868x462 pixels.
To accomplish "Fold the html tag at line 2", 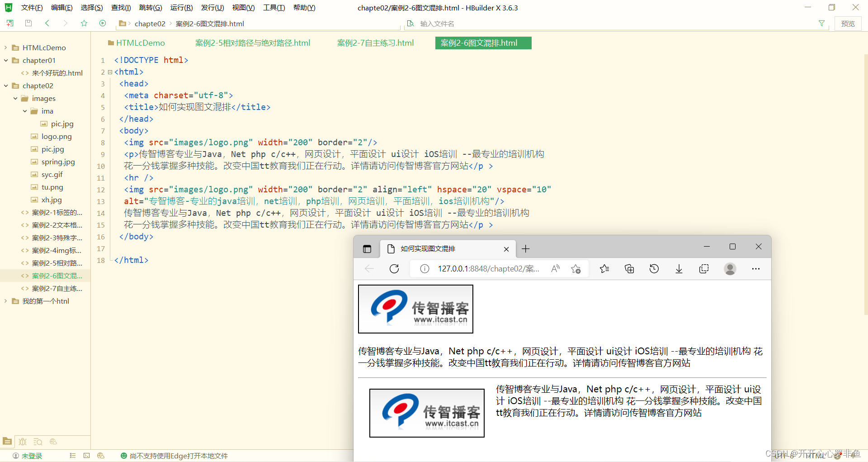I will pyautogui.click(x=110, y=72).
